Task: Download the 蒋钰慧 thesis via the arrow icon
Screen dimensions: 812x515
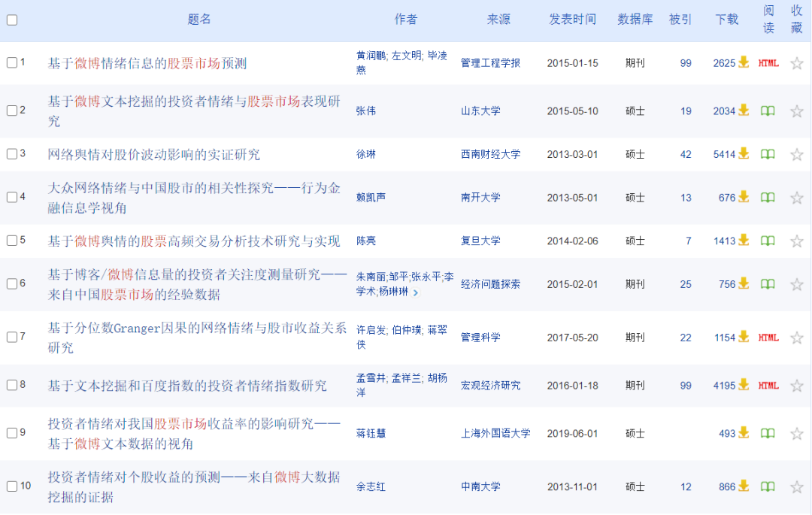Action: pyautogui.click(x=744, y=433)
